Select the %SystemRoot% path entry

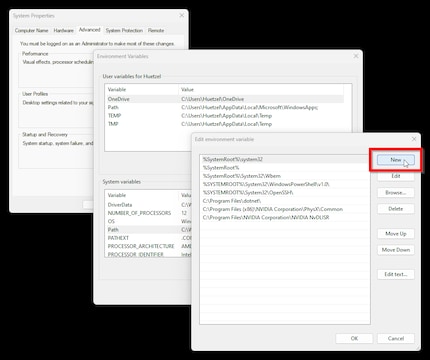285,168
